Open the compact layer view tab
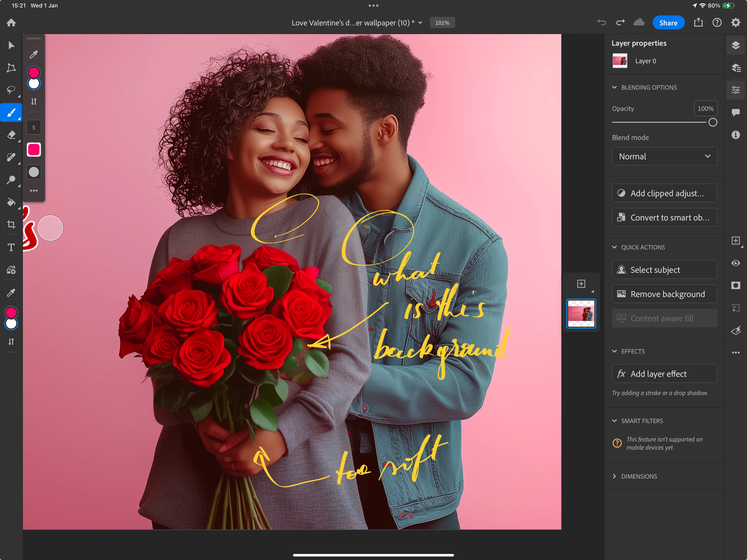 click(x=736, y=45)
